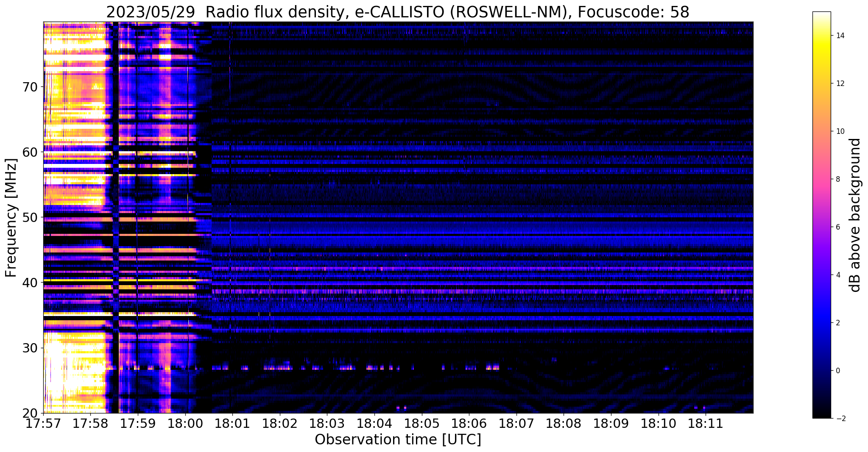Image resolution: width=868 pixels, height=452 pixels.
Task: Click the 18:04 time tick label
Action: pos(374,423)
